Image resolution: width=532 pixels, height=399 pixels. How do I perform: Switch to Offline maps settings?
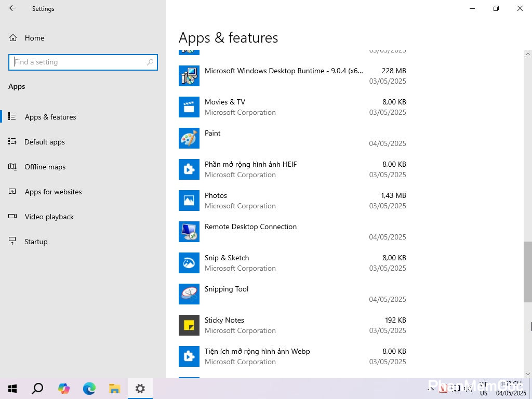coord(45,167)
